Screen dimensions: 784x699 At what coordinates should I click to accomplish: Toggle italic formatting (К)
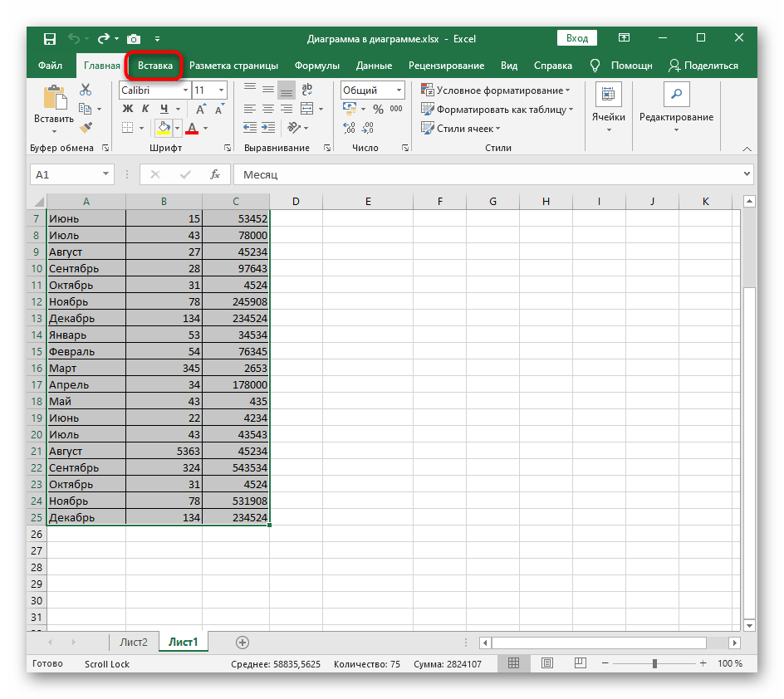point(145,109)
